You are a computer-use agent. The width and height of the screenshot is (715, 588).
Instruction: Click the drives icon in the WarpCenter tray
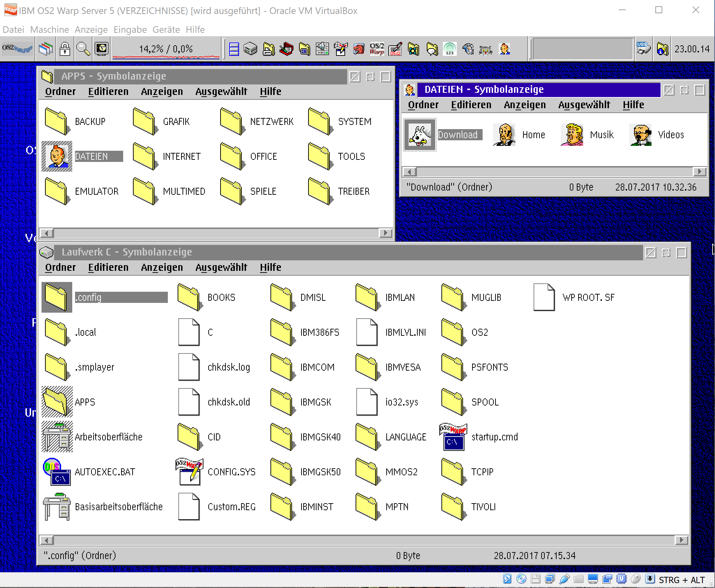tap(251, 49)
